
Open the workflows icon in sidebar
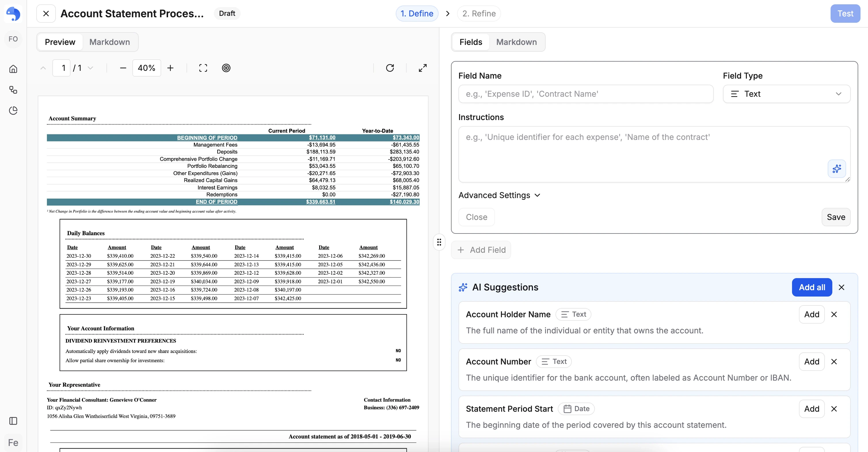pos(13,90)
